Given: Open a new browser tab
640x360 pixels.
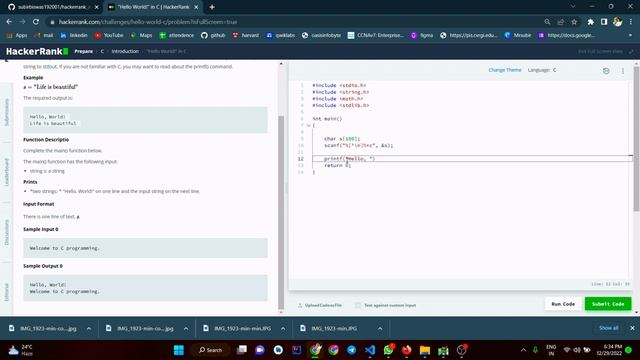Looking at the screenshot, I should pyautogui.click(x=211, y=7).
